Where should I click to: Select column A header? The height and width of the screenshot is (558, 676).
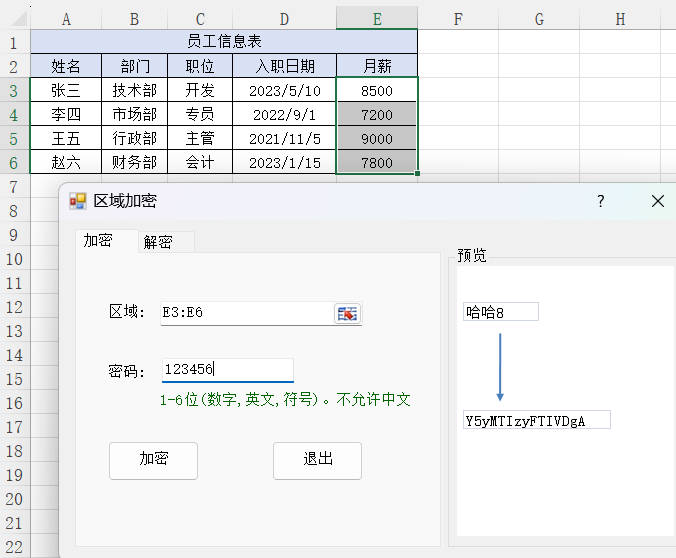pyautogui.click(x=66, y=18)
